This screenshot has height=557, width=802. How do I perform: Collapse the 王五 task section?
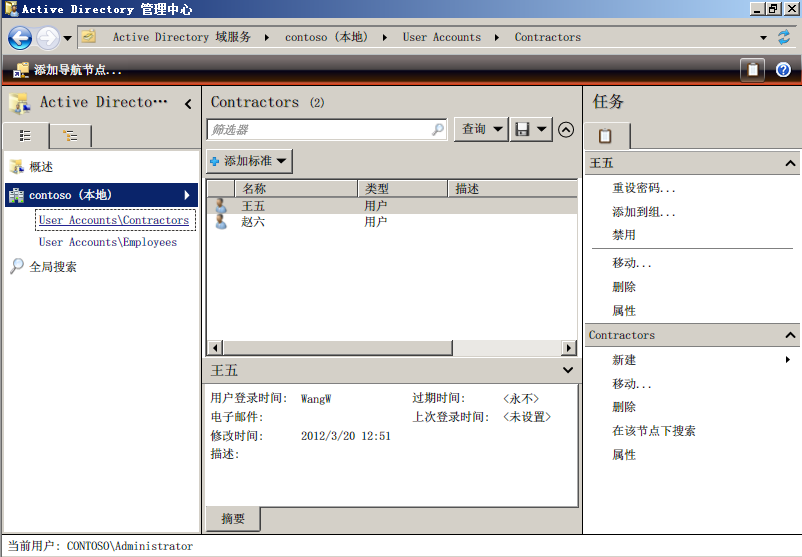[790, 163]
